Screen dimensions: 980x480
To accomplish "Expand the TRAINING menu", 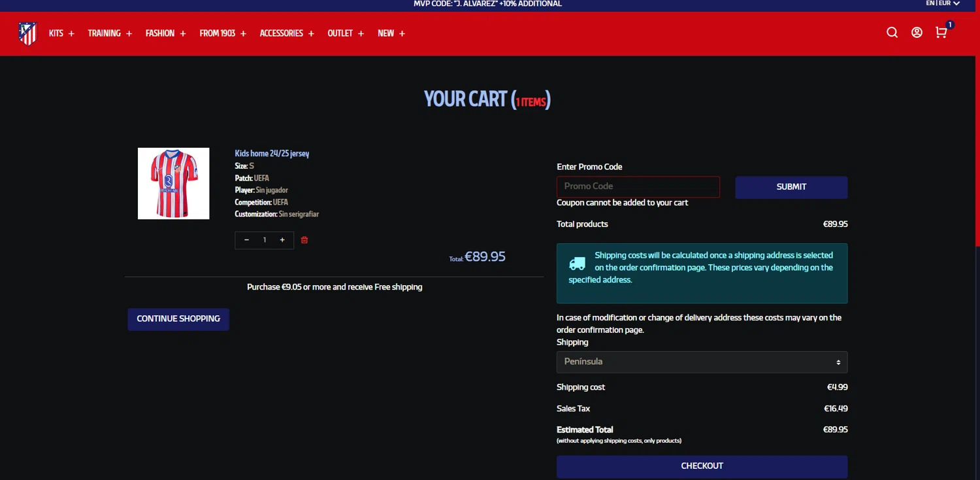I will [x=110, y=33].
